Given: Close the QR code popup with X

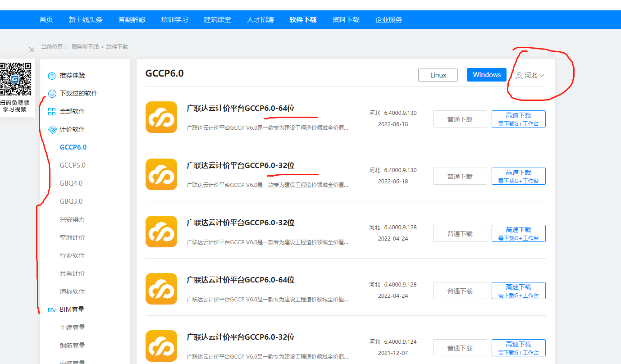Looking at the screenshot, I should 32,50.
